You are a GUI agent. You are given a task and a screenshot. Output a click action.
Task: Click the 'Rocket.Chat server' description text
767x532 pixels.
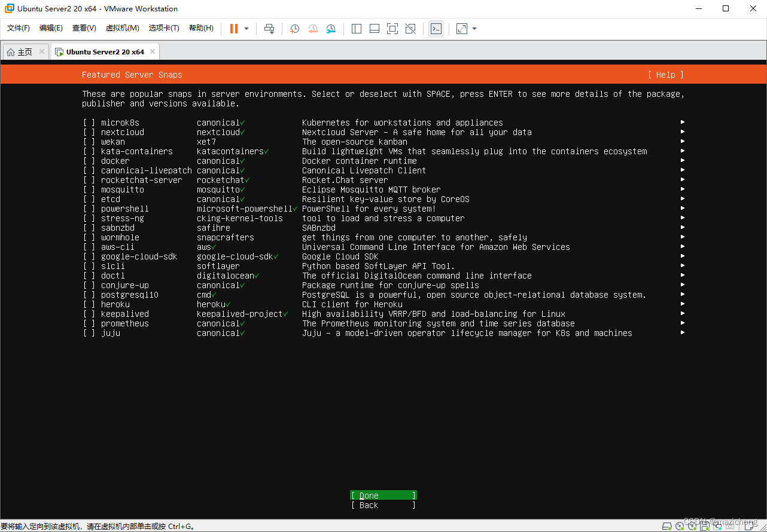pos(345,180)
